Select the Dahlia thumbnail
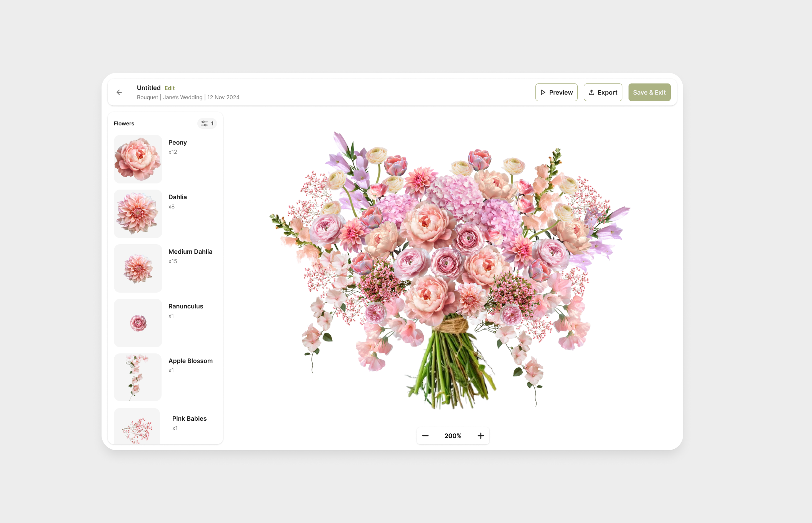The width and height of the screenshot is (812, 523). pos(138,214)
